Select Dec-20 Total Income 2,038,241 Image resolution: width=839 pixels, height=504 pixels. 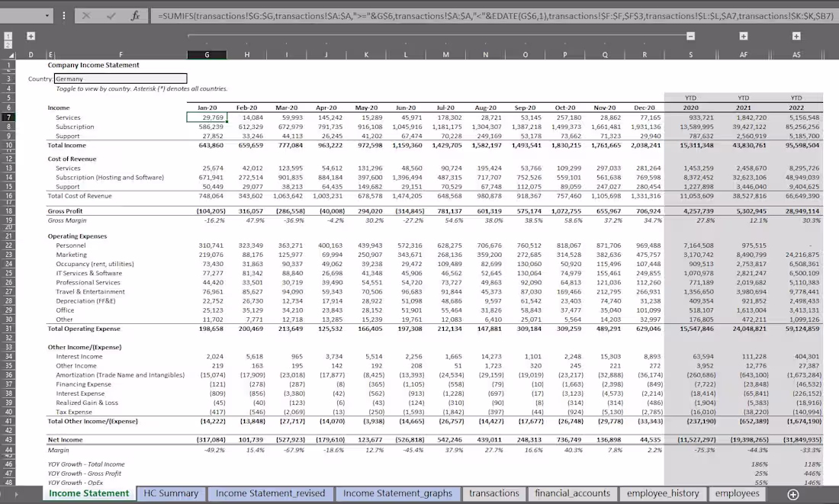[645, 146]
